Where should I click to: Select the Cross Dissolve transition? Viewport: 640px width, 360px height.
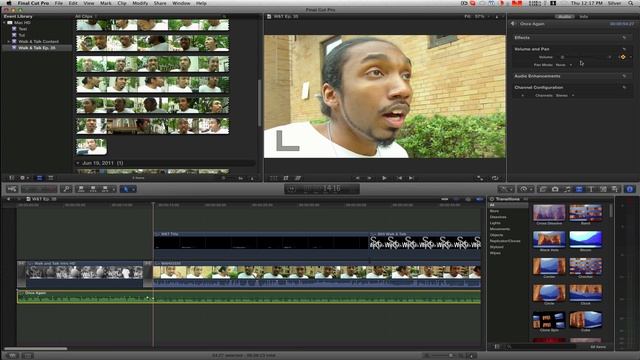549,215
